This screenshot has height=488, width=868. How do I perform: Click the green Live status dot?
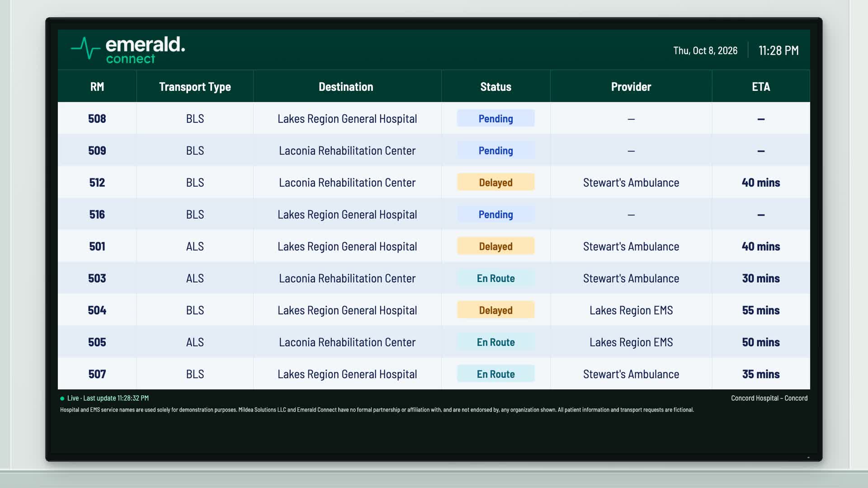click(62, 399)
